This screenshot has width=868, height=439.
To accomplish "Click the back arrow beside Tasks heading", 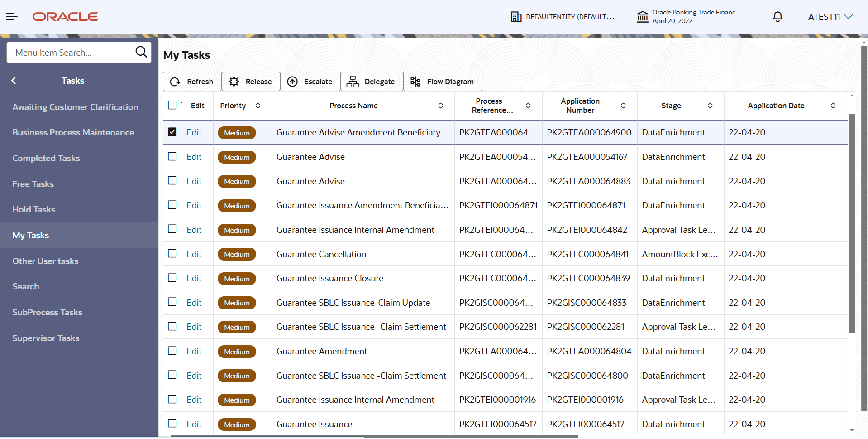I will 14,80.
